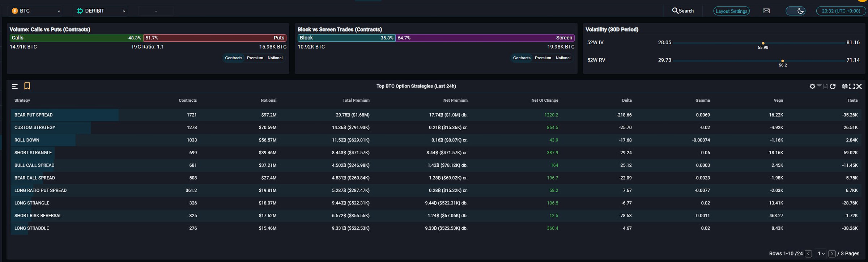
Task: Open the hamburger menu icon above Strategy column
Action: pos(15,86)
